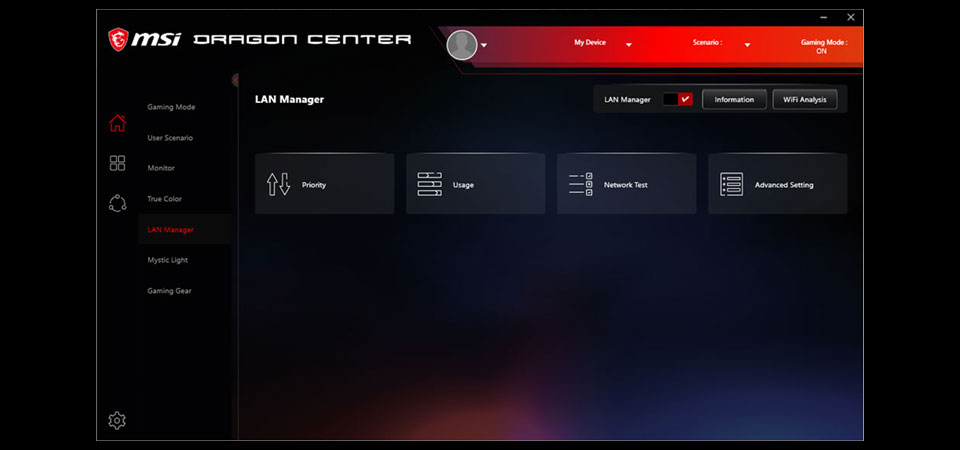Expand the user profile dropdown arrow
This screenshot has height=450, width=960.
[x=484, y=45]
